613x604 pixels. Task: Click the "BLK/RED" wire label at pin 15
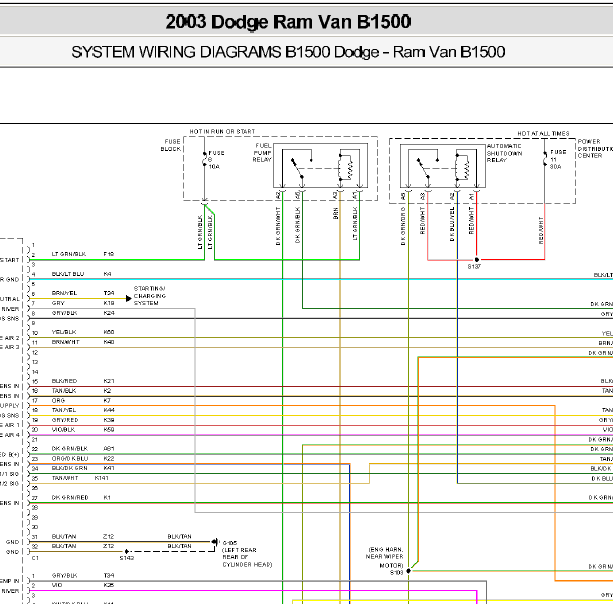point(64,381)
